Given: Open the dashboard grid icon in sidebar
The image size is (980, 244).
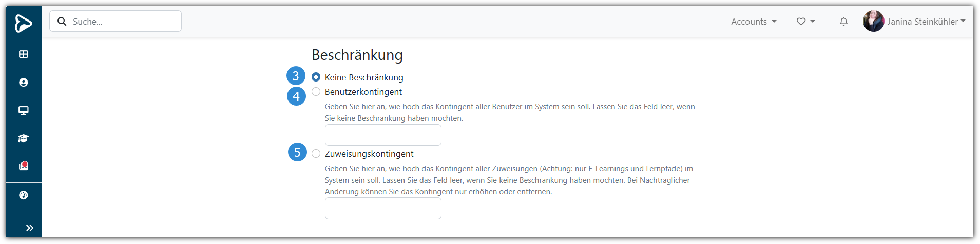Looking at the screenshot, I should coord(24,54).
